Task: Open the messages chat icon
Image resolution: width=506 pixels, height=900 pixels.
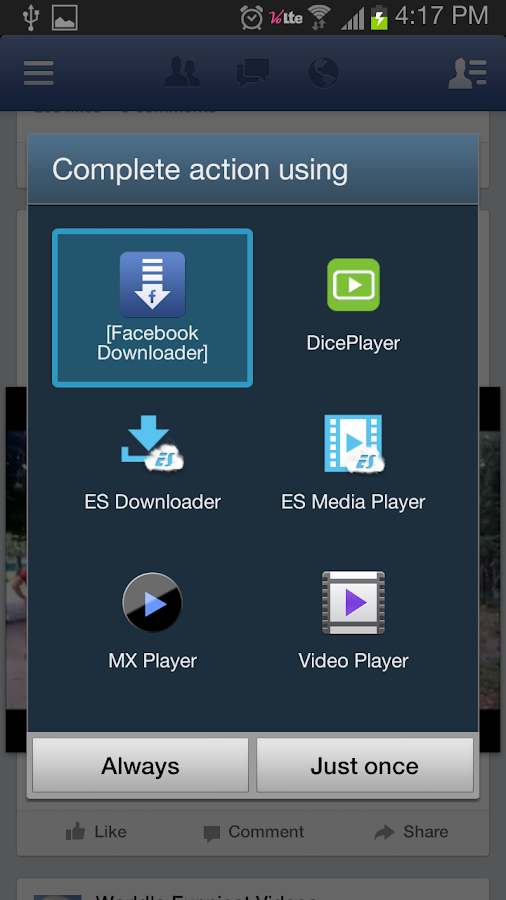Action: click(x=253, y=73)
